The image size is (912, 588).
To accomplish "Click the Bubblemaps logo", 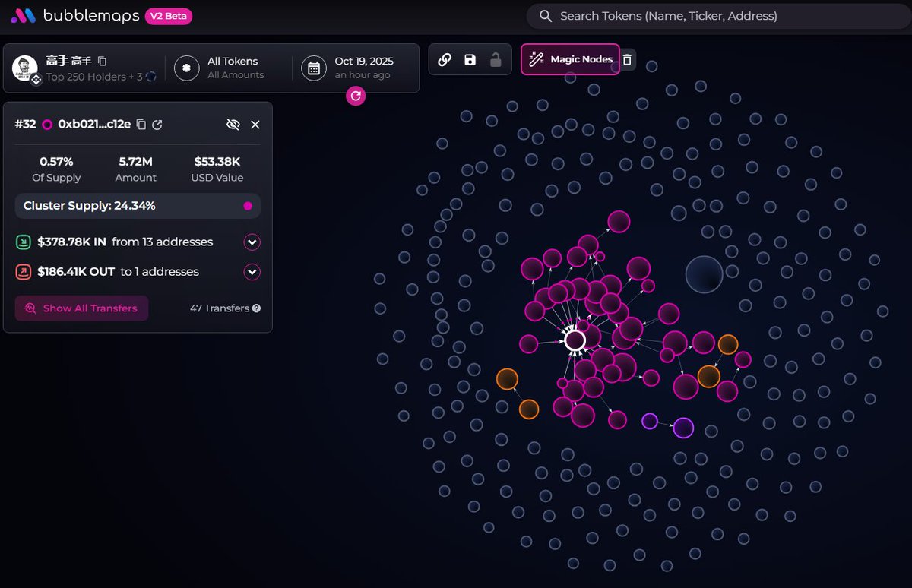I will [x=74, y=16].
